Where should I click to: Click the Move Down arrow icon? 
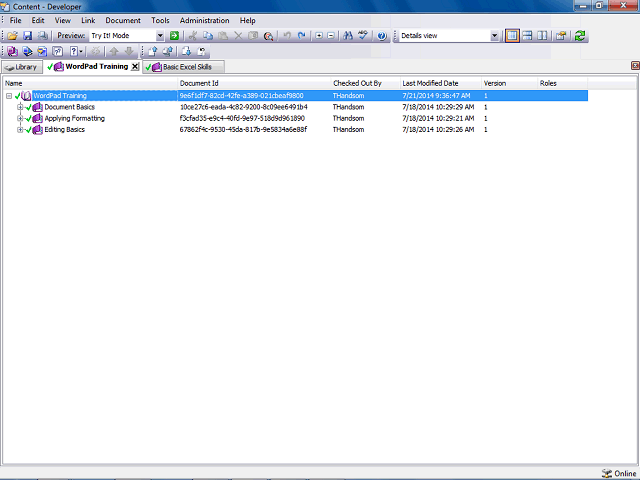[x=129, y=51]
